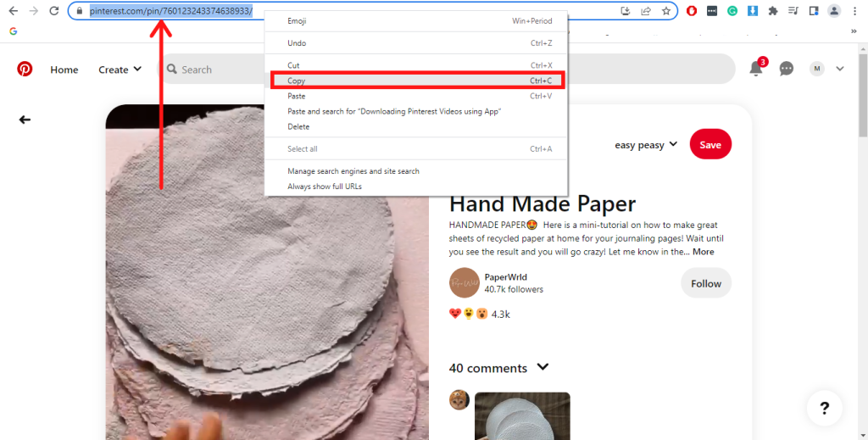Choose Paste in the context menu
Viewport: 868px width, 440px height.
click(x=297, y=97)
